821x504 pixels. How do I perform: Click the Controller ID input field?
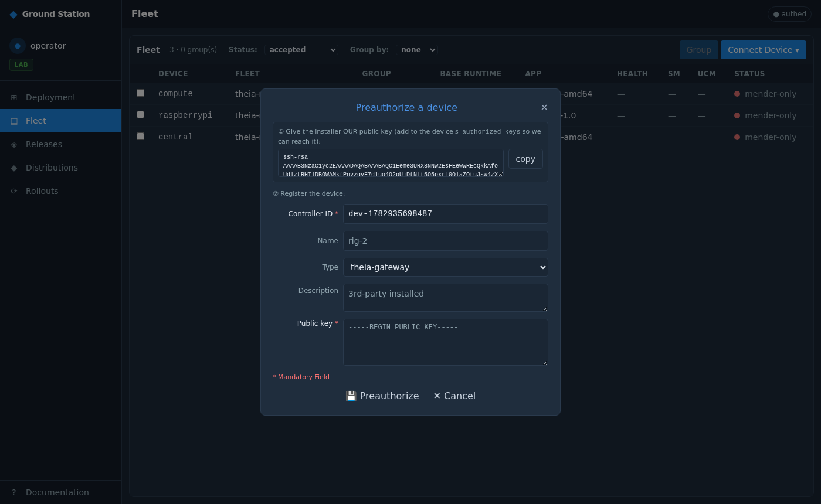(x=446, y=214)
